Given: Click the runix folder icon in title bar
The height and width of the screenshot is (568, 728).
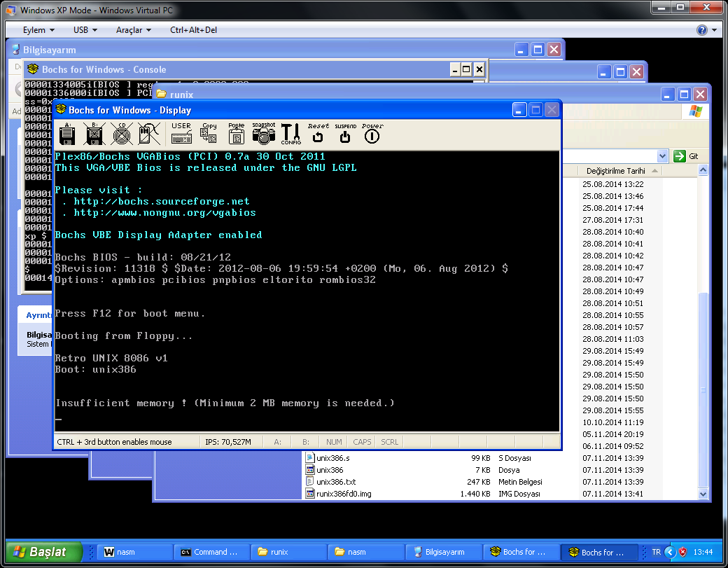Looking at the screenshot, I should click(x=161, y=95).
